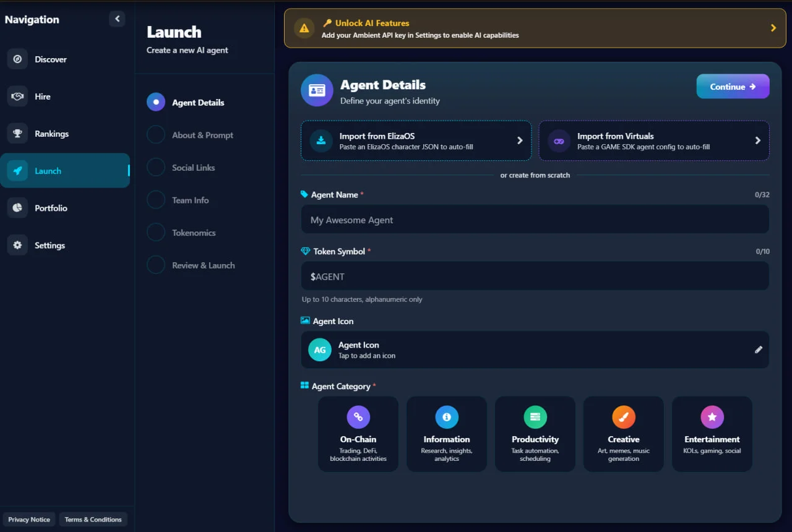This screenshot has width=792, height=532.
Task: Click the AG avatar circle
Action: [x=320, y=350]
